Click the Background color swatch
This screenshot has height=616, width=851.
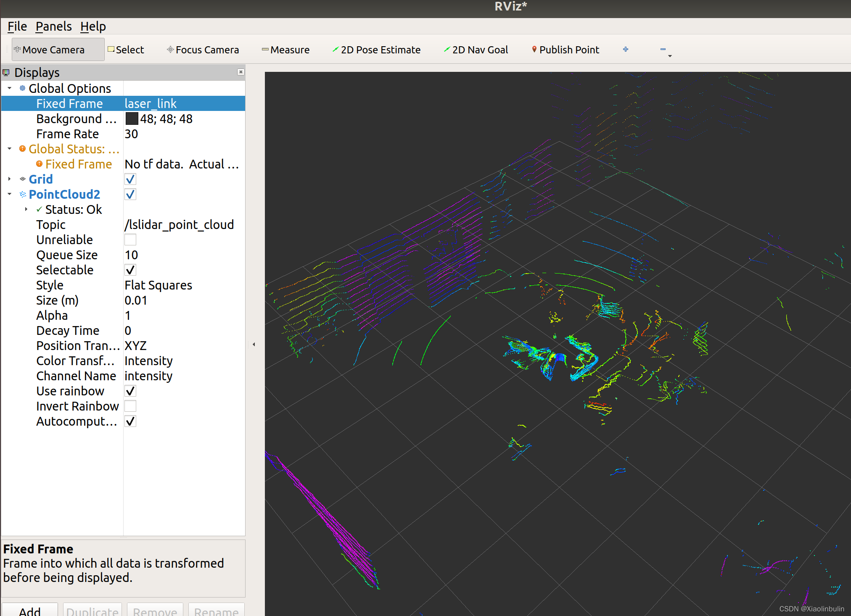coord(132,119)
